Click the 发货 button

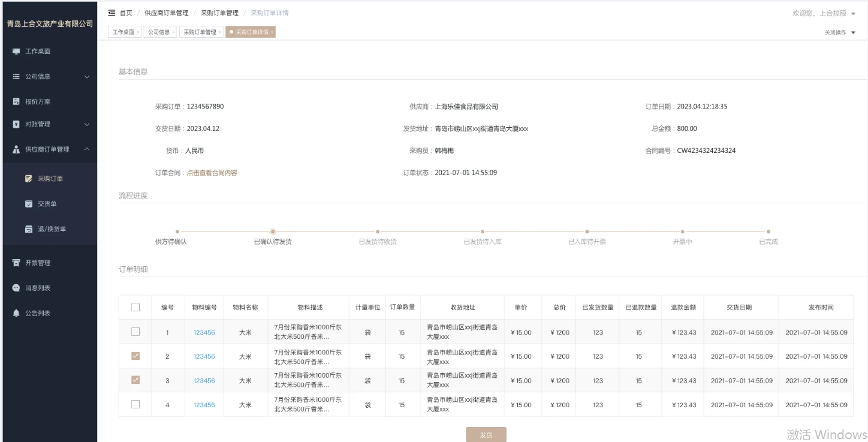point(486,435)
